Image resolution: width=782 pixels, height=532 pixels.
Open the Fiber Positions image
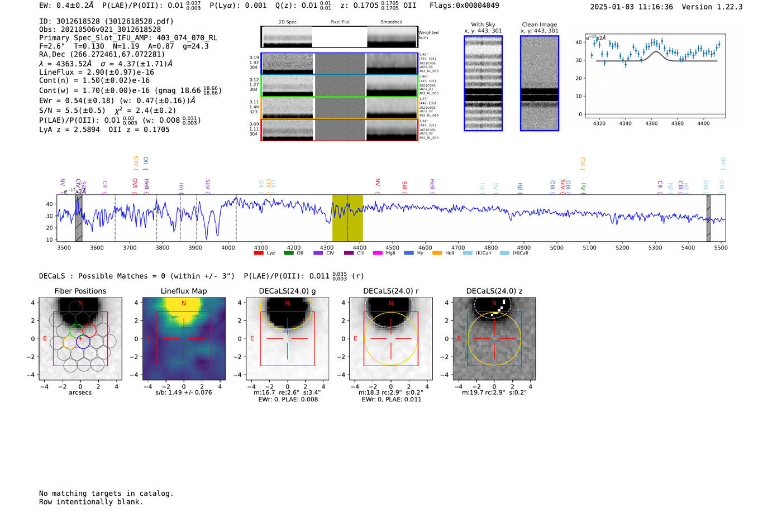pos(80,339)
